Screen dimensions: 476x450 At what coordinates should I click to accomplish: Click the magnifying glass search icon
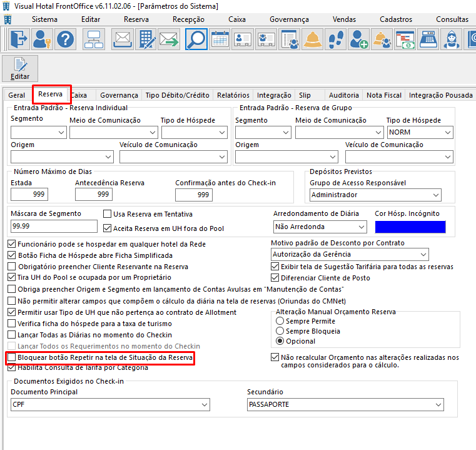pyautogui.click(x=196, y=39)
